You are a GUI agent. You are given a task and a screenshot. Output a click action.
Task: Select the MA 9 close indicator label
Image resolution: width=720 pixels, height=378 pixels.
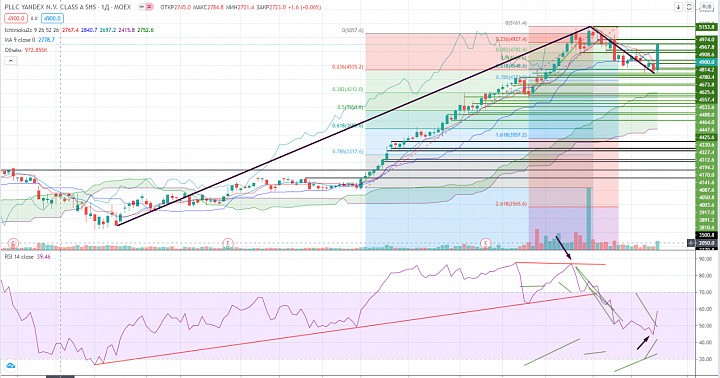tap(23, 40)
